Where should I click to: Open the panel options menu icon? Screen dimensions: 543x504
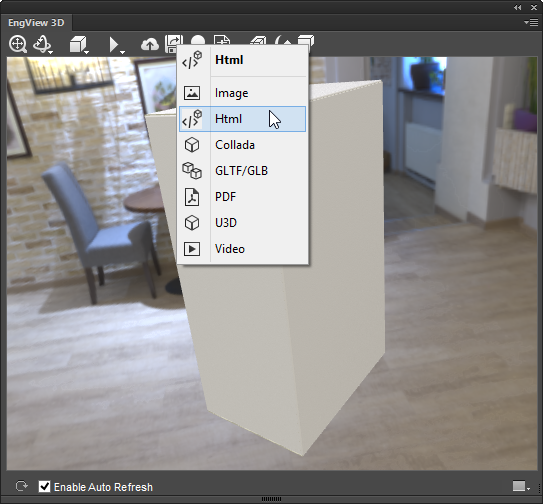[x=531, y=23]
